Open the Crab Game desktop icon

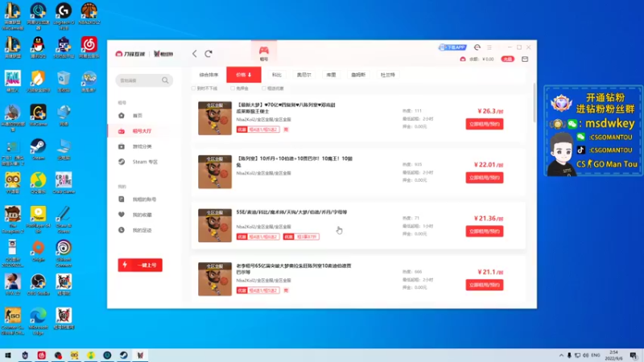[x=64, y=183]
